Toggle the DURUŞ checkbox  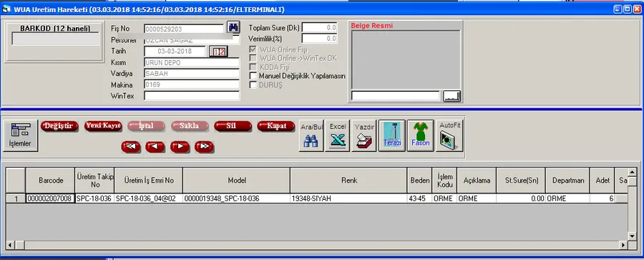coord(253,85)
